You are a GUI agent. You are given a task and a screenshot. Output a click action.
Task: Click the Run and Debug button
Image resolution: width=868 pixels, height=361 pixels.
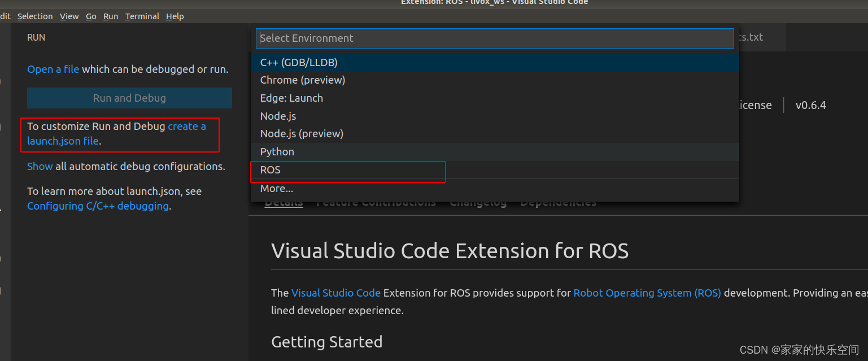pos(129,98)
